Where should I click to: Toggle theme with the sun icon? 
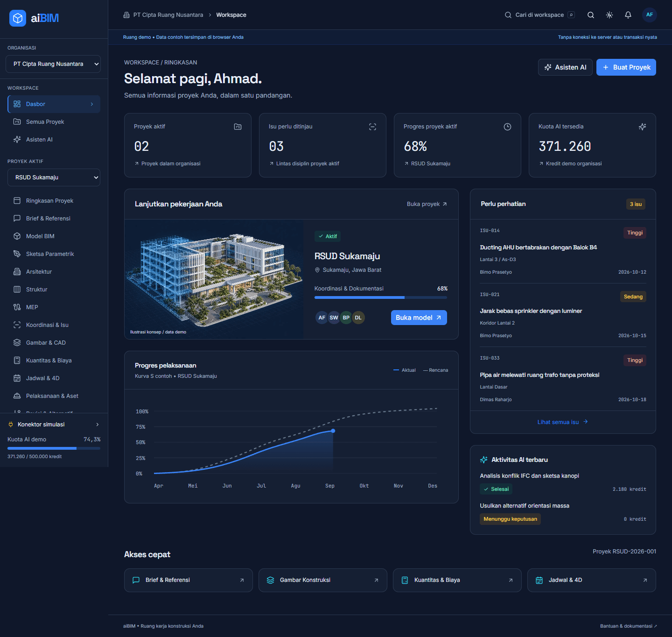click(609, 15)
